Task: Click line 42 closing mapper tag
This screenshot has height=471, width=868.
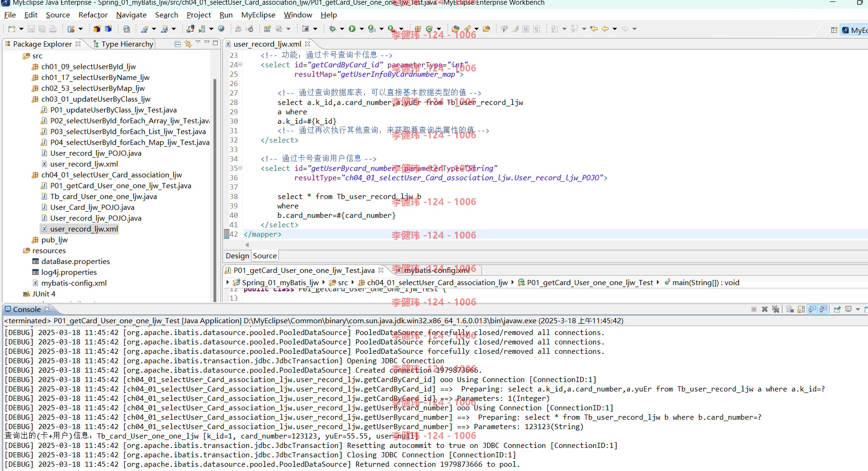Action: (x=262, y=234)
